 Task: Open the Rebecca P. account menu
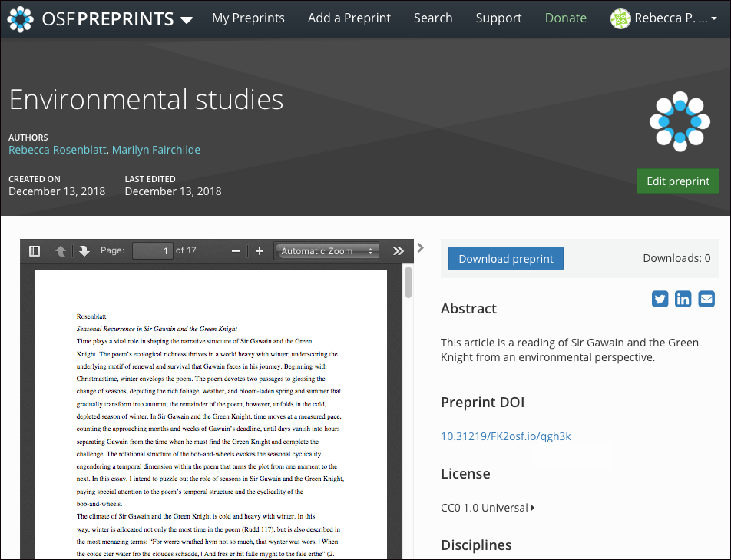tap(663, 18)
